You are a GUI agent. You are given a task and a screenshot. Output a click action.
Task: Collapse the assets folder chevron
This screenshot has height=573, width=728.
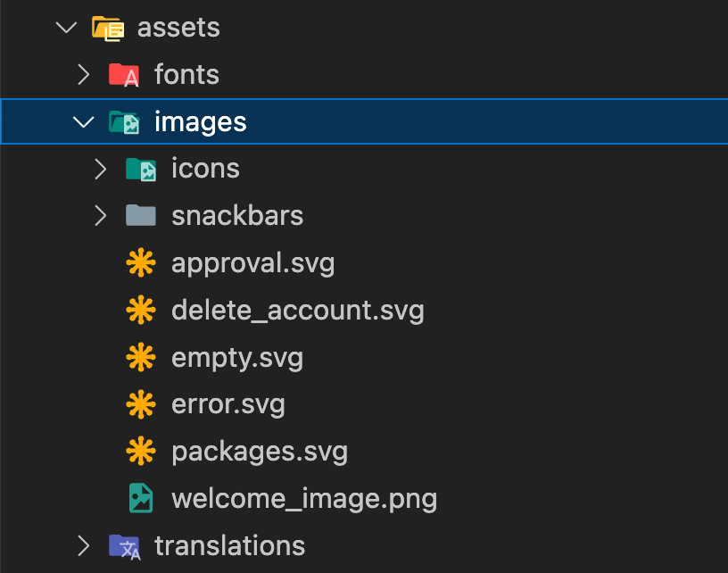[x=66, y=28]
